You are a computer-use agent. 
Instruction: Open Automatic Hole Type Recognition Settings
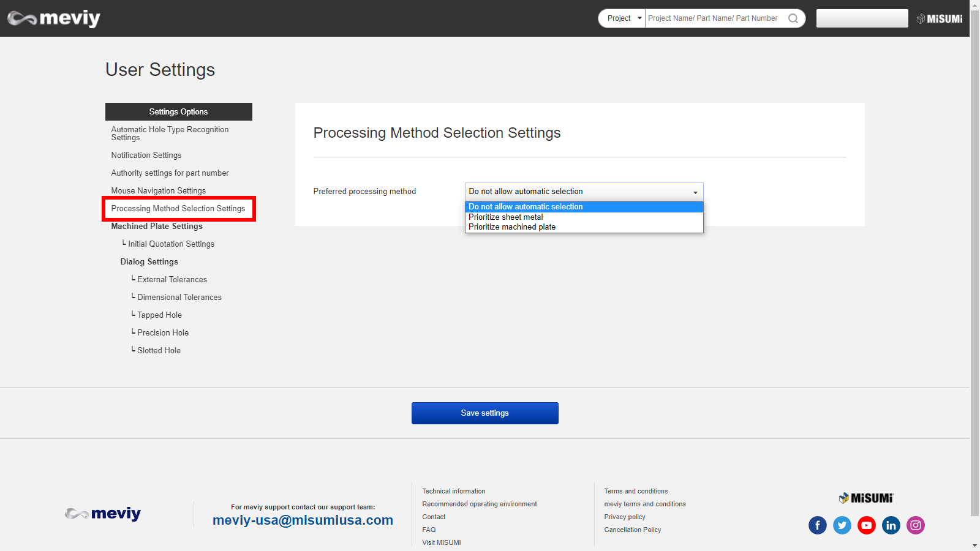tap(170, 133)
